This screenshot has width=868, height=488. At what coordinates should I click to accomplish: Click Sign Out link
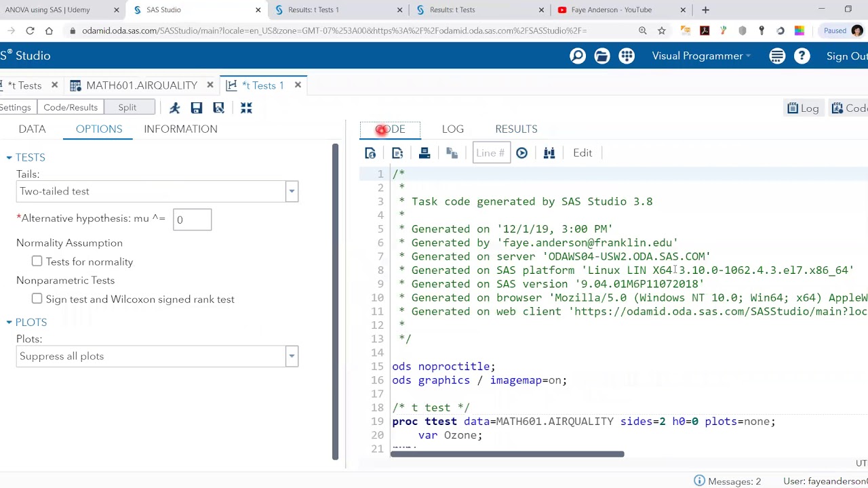pyautogui.click(x=846, y=56)
